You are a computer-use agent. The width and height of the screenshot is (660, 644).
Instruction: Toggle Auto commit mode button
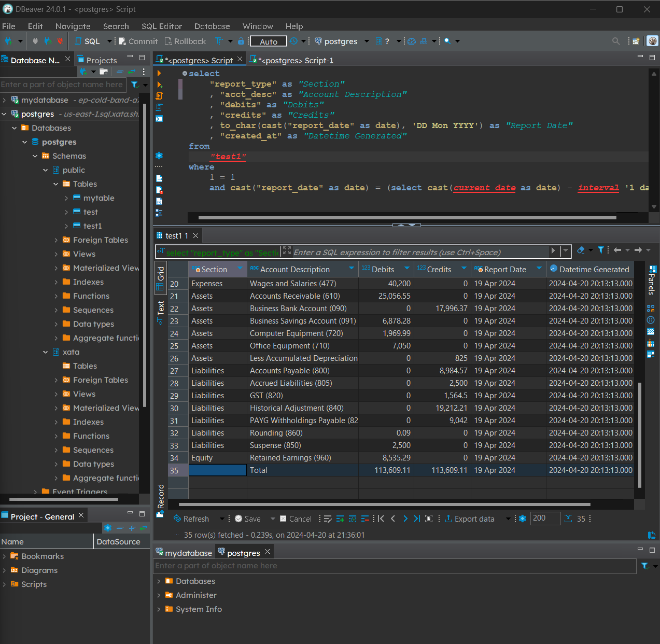pos(269,41)
